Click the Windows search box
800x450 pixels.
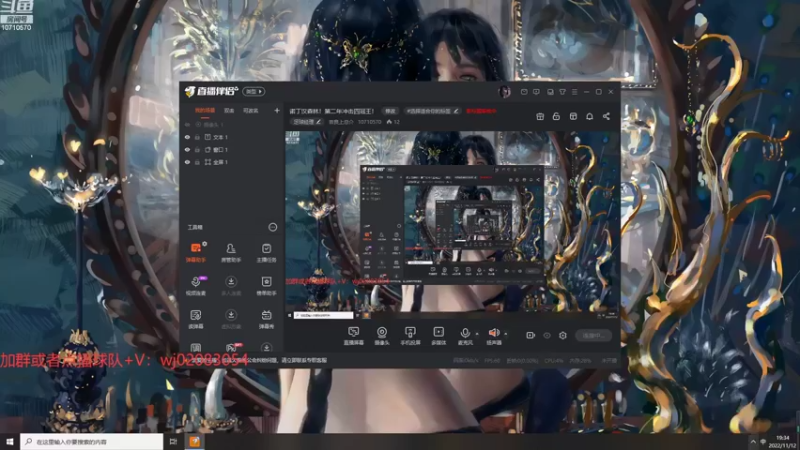coord(91,442)
